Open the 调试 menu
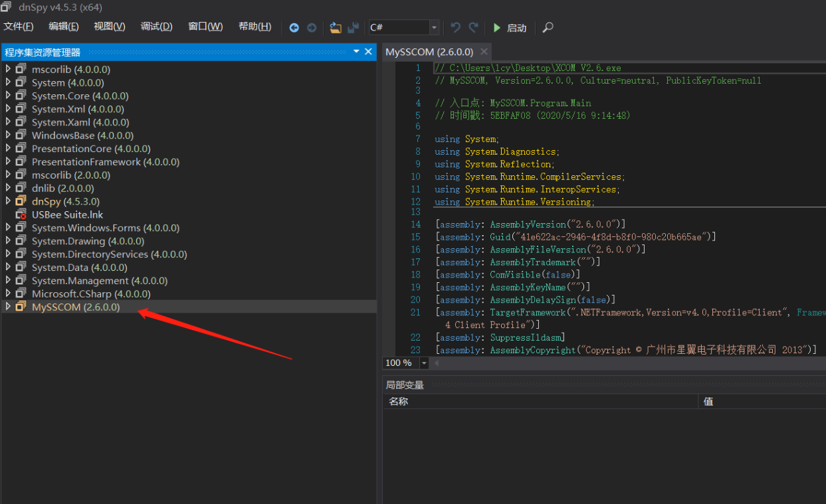Viewport: 826px width, 504px height. tap(155, 26)
